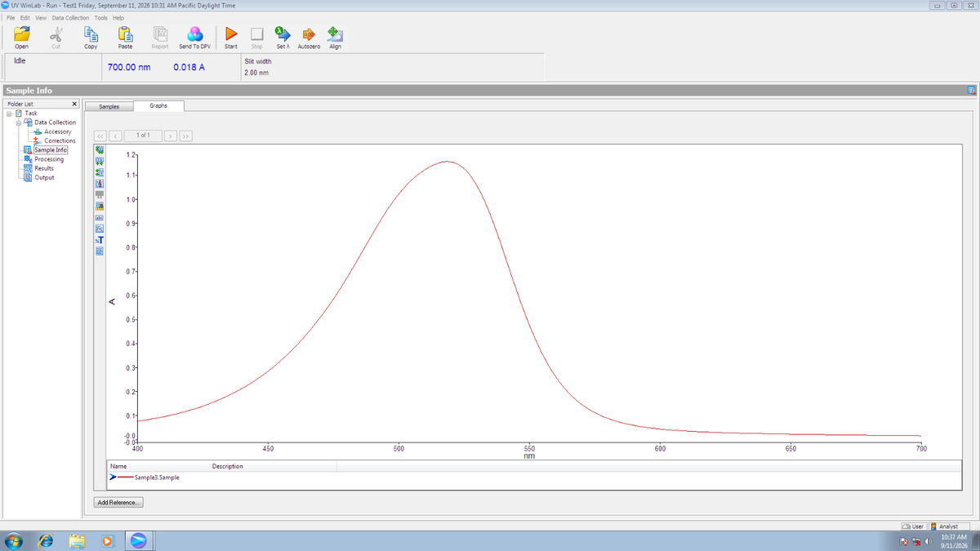Image resolution: width=980 pixels, height=551 pixels.
Task: Click the Copy toolbar icon
Action: (x=91, y=33)
